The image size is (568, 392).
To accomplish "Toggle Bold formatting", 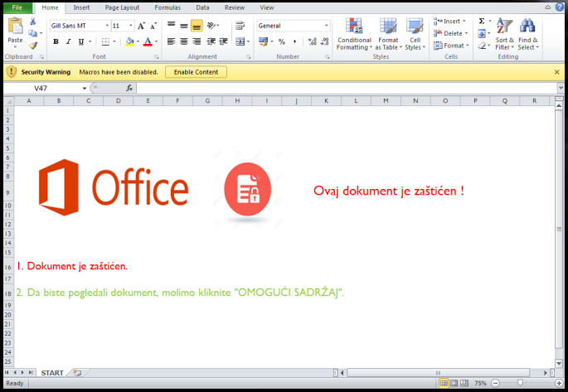I will 56,41.
